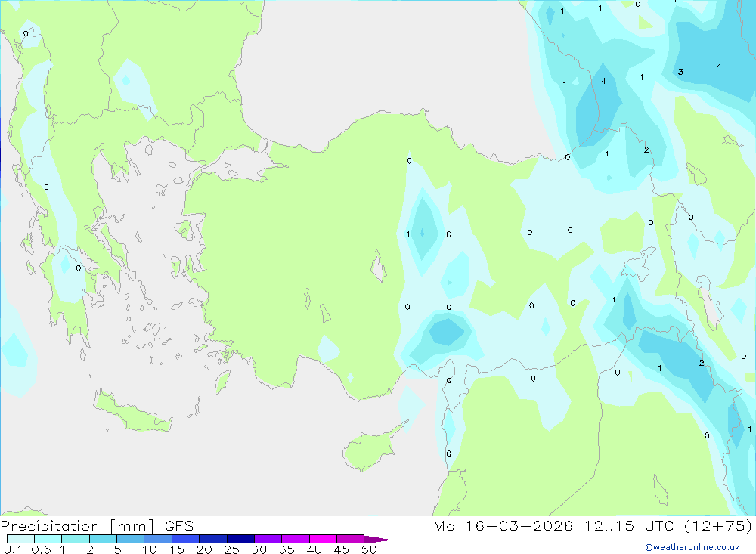Click the 30–35 mm purple legend swatch
Screen dimensions: 756x554
(268, 539)
